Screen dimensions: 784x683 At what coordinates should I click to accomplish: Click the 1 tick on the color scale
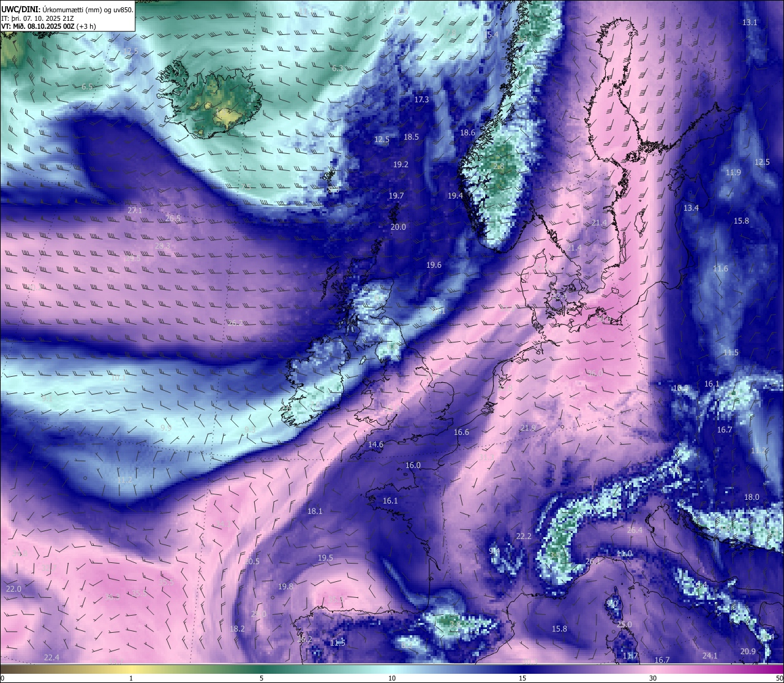pyautogui.click(x=131, y=678)
